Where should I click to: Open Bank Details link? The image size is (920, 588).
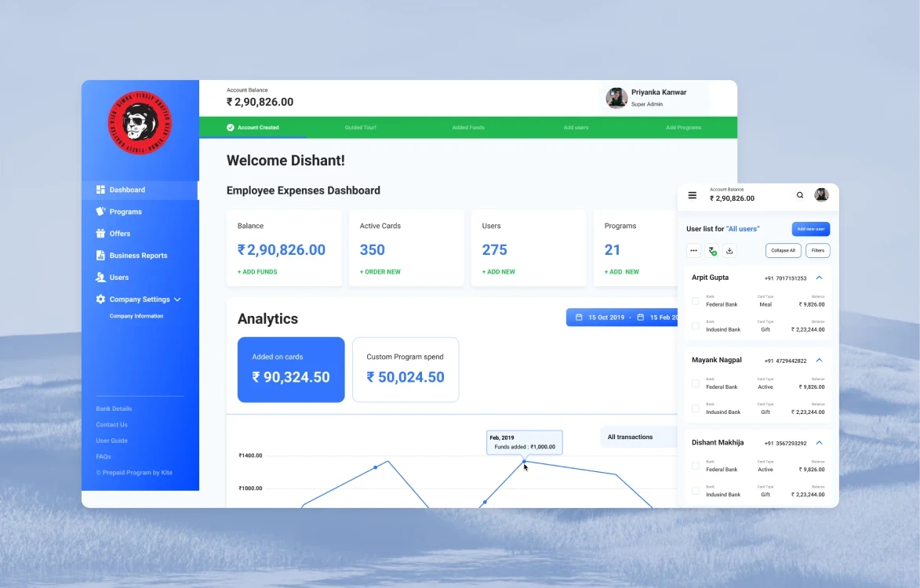[x=114, y=408]
